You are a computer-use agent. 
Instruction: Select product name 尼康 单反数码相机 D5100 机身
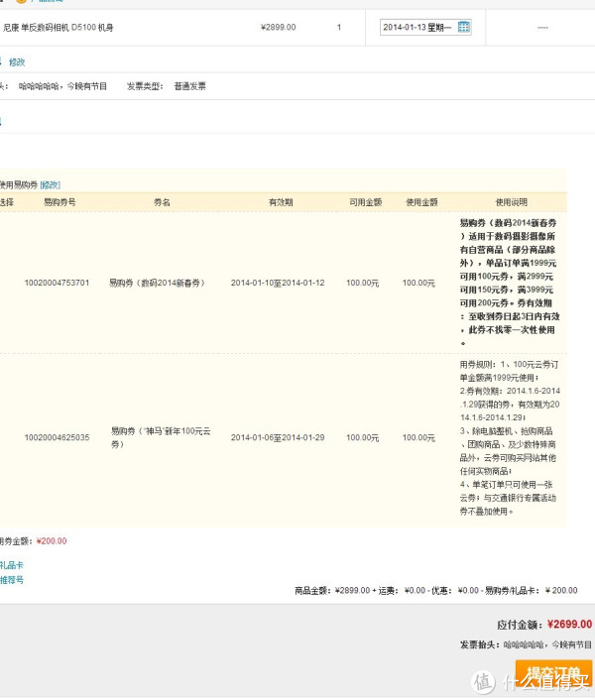(59, 27)
